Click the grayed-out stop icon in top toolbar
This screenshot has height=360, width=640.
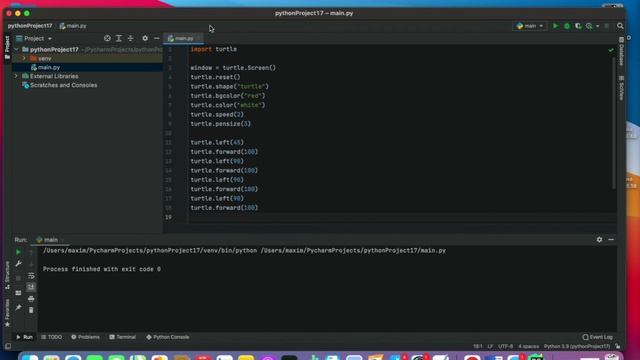click(x=607, y=26)
